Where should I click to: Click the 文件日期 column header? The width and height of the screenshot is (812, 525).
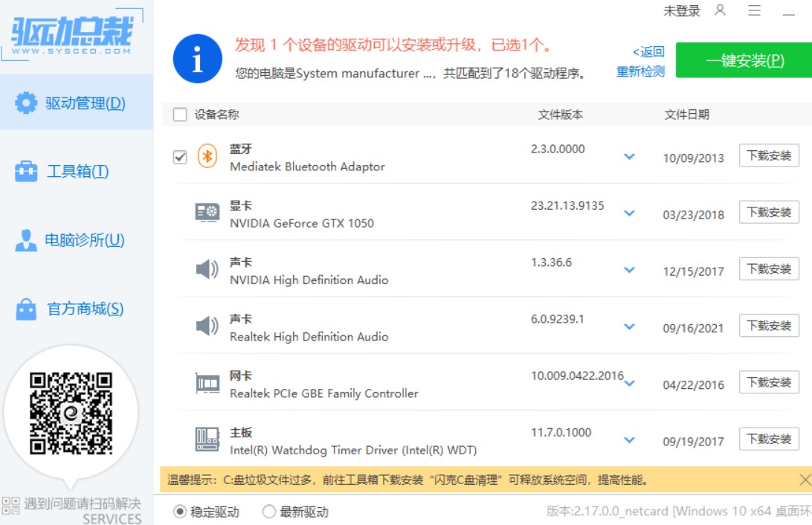click(x=686, y=115)
